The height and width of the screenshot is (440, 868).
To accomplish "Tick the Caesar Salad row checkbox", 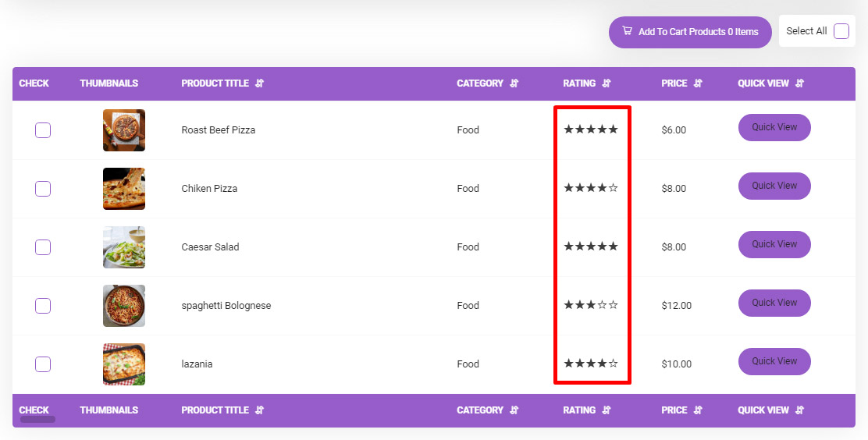I will coord(43,247).
